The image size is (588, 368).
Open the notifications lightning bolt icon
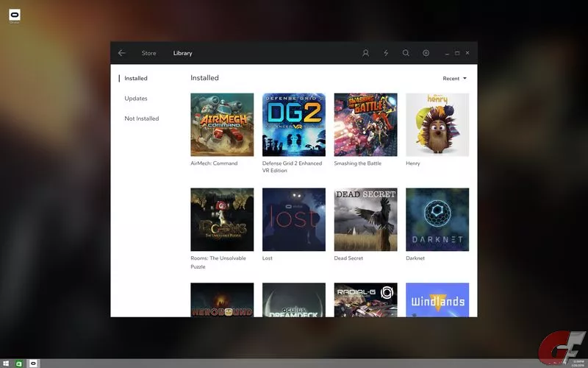click(386, 53)
